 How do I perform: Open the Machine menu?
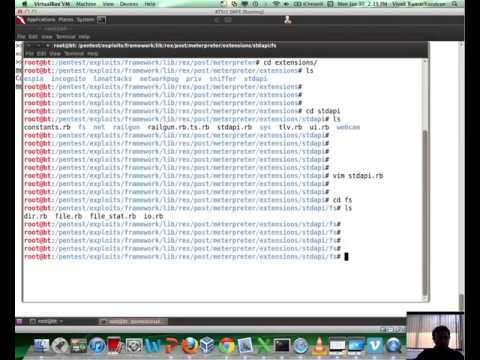pos(86,4)
